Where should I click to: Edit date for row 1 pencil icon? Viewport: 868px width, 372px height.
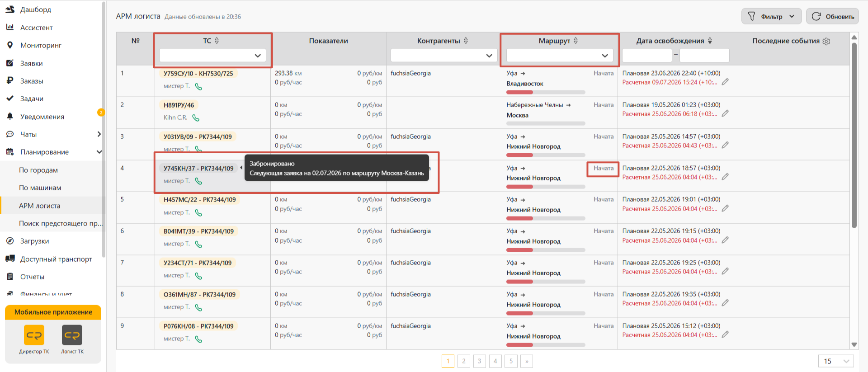coord(725,82)
